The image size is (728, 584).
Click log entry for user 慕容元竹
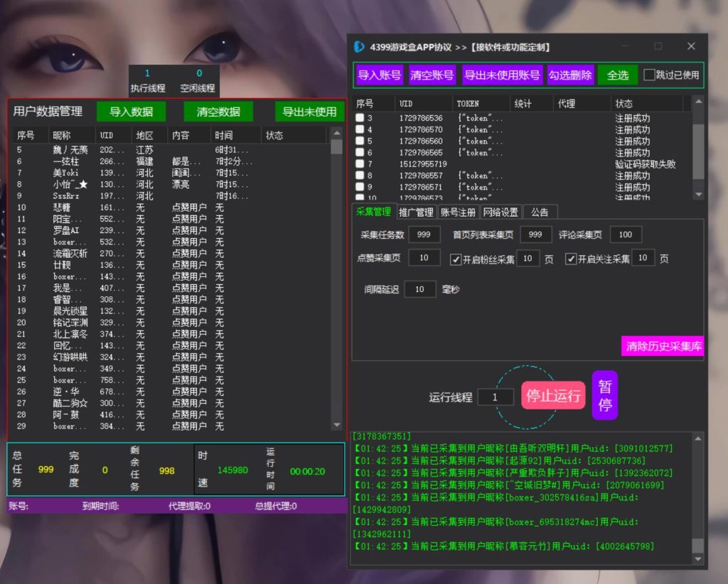(504, 546)
